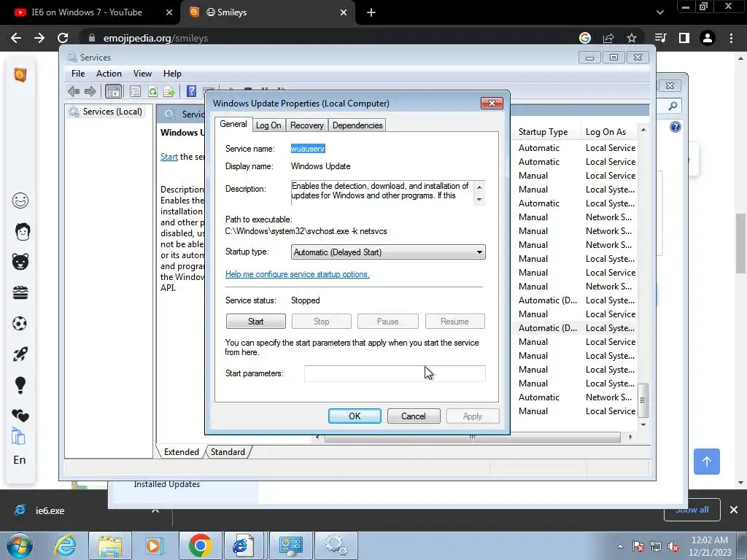Click the Forward arrow in Services toolbar
This screenshot has width=747, height=560.
[x=90, y=91]
